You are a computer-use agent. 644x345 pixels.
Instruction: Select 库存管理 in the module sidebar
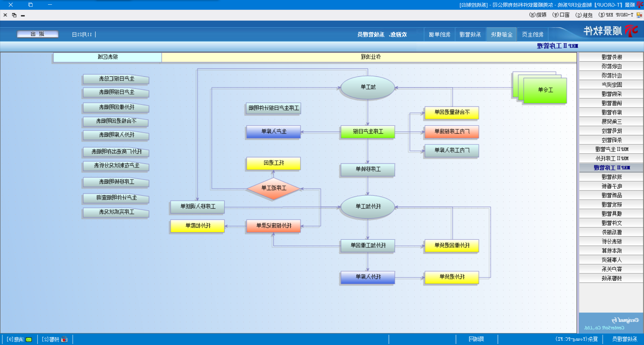[x=611, y=113]
